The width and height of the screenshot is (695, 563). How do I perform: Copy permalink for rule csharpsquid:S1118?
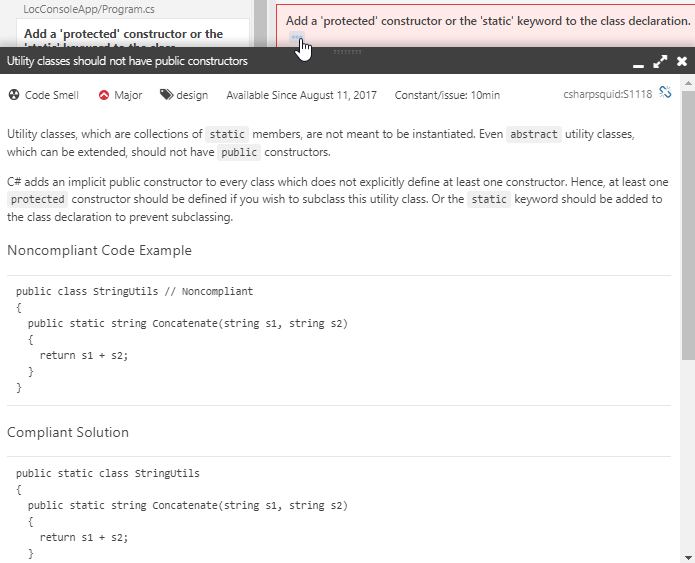[665, 92]
